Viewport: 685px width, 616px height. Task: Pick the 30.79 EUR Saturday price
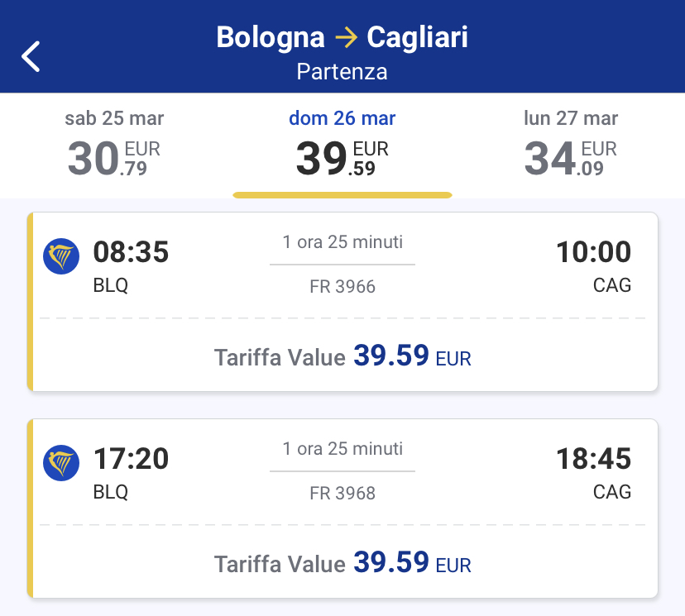click(x=114, y=160)
